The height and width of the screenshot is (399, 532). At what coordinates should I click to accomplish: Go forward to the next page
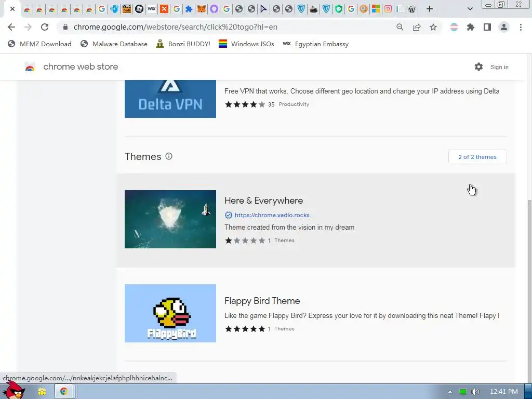28,27
